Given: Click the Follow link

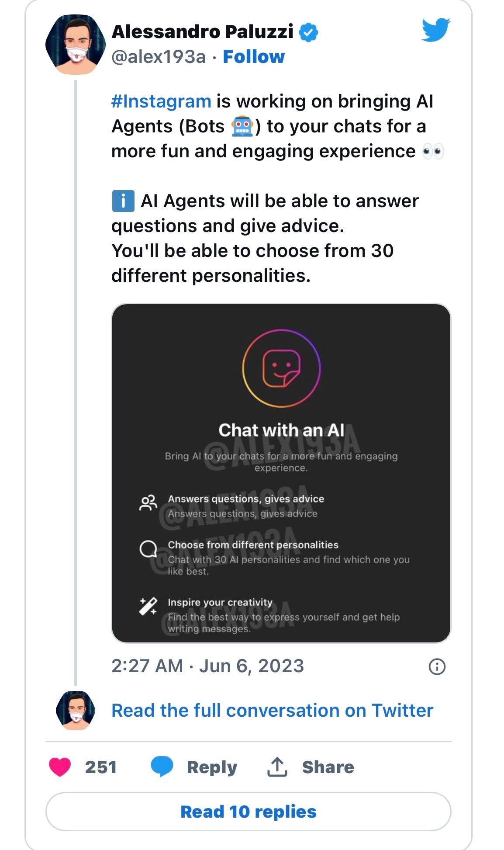Looking at the screenshot, I should pos(253,57).
